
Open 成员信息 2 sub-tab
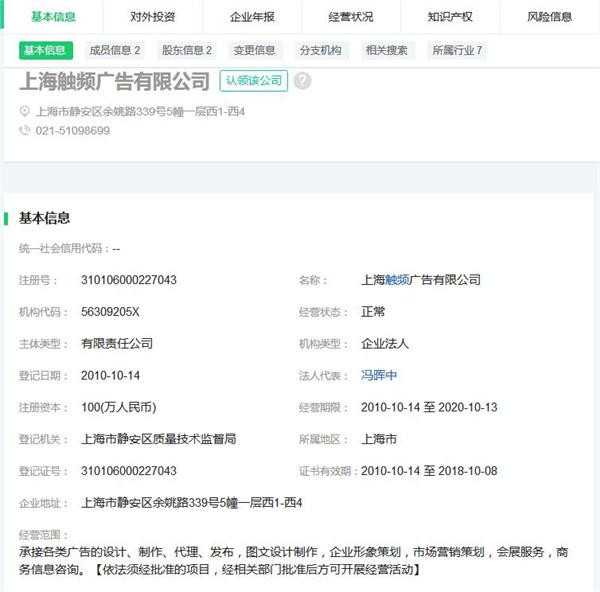pyautogui.click(x=114, y=50)
